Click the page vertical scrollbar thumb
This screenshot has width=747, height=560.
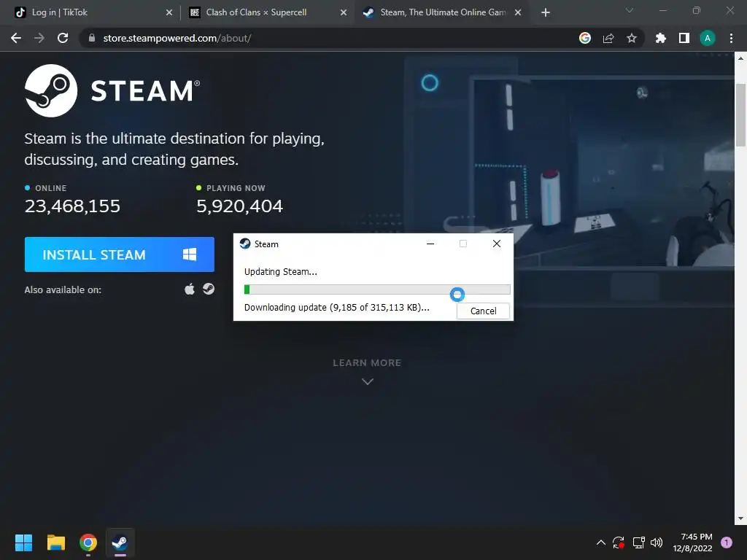[740, 114]
